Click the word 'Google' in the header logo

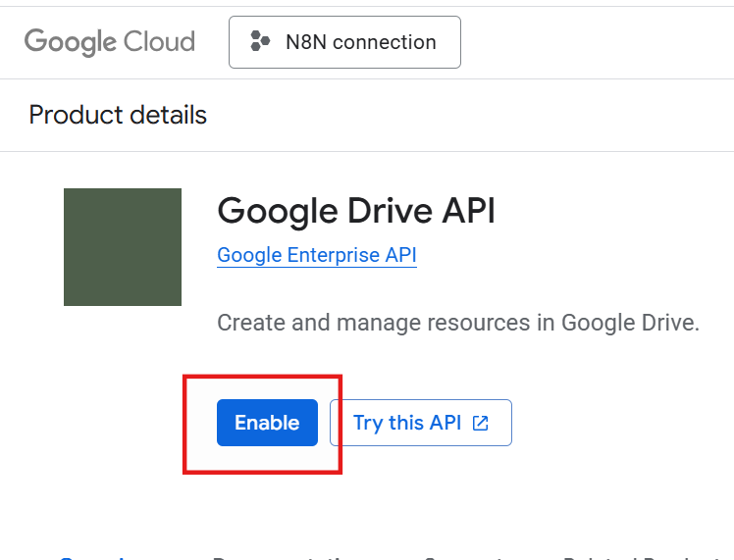coord(72,42)
